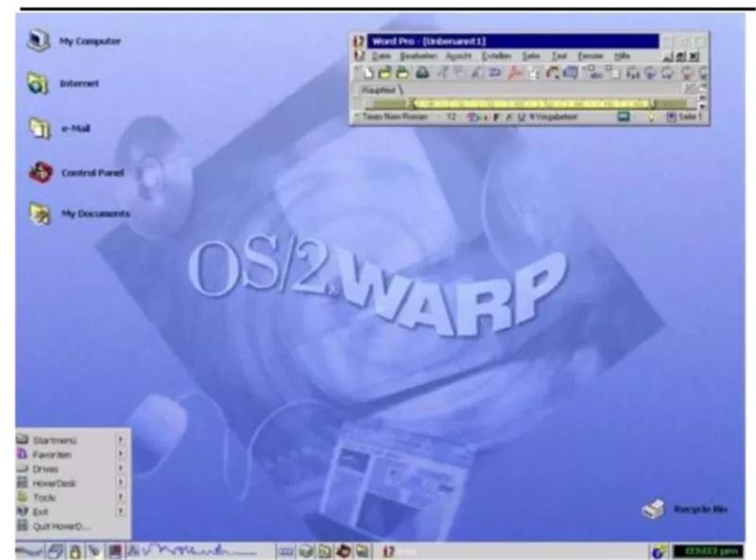Click the blue table grid icon in Word Pro toolbar
Image resolution: width=756 pixels, height=560 pixels.
(571, 73)
